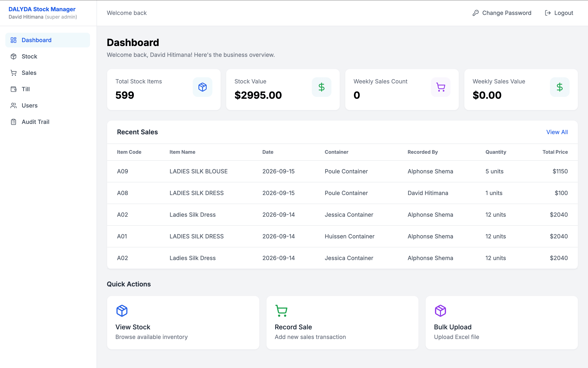The height and width of the screenshot is (368, 588).
Task: Click the Change Password button
Action: click(x=502, y=13)
